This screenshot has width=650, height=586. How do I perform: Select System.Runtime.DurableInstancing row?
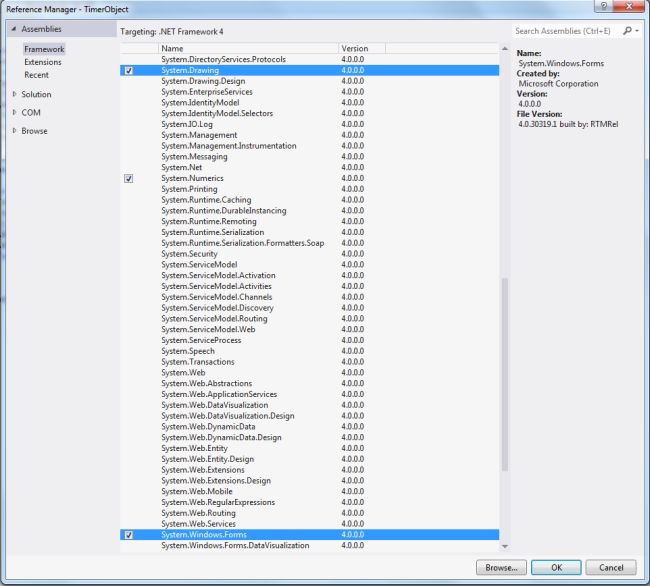(x=310, y=211)
